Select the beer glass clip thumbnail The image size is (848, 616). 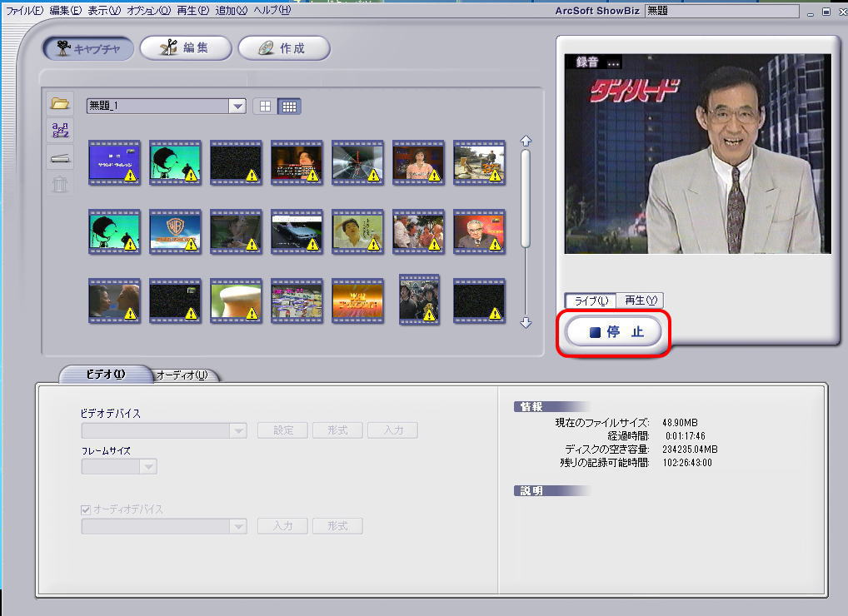[236, 301]
